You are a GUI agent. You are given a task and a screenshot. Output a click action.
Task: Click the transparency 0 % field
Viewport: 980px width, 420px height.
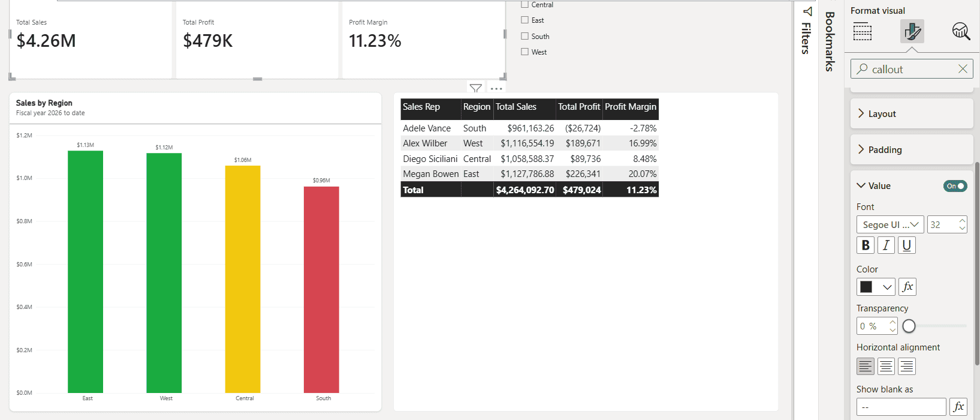(x=872, y=326)
